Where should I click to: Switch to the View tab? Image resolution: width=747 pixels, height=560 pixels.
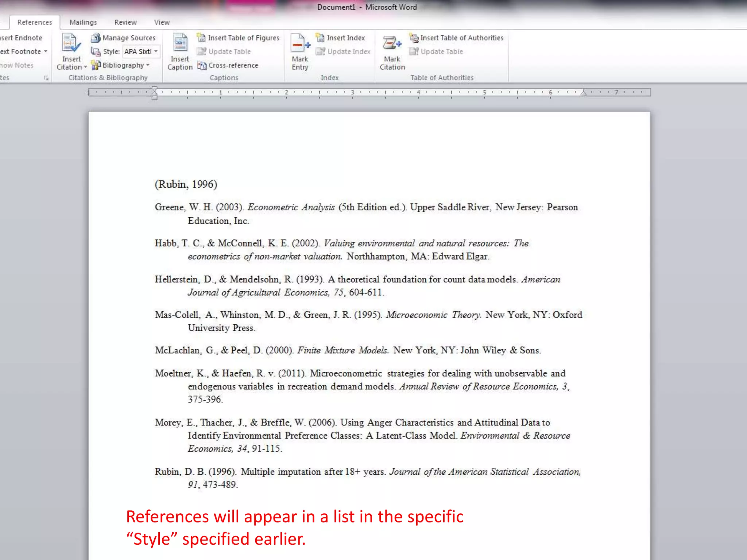coord(162,22)
